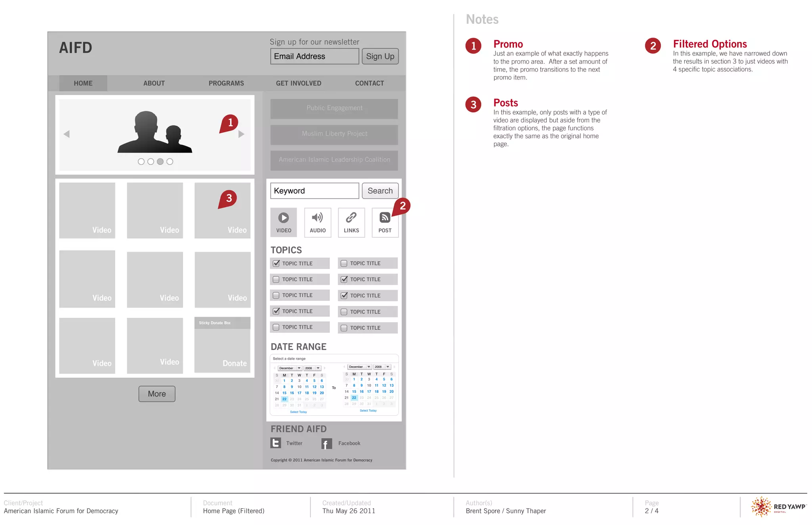Viewport: 812px width, 525px height.
Task: Open the PROGRAMS menu item
Action: click(226, 83)
